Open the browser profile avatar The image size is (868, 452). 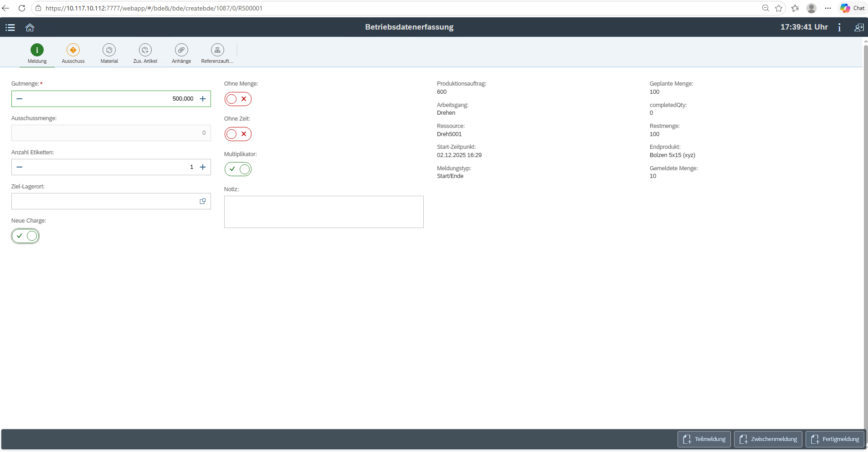coord(812,8)
